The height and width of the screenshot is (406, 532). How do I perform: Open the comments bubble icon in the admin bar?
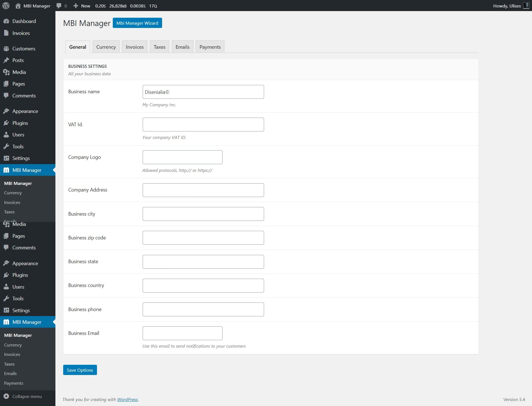[59, 6]
